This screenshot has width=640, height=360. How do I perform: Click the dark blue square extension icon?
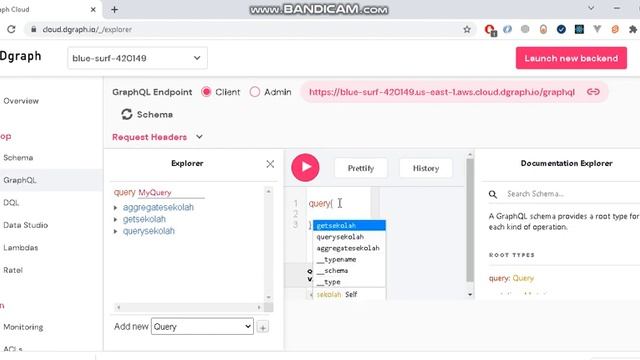pos(579,29)
